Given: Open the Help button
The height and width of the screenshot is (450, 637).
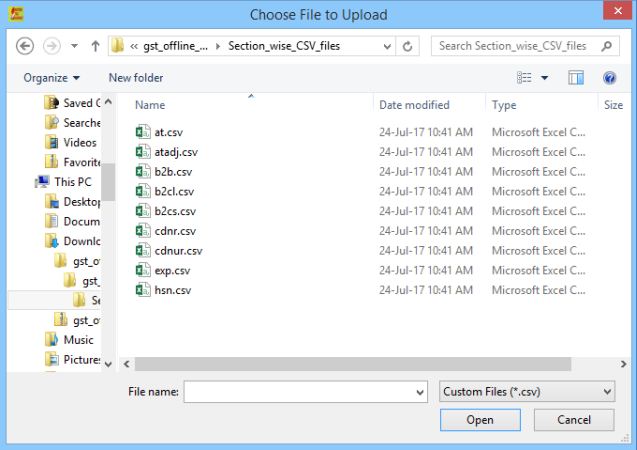Looking at the screenshot, I should [609, 77].
